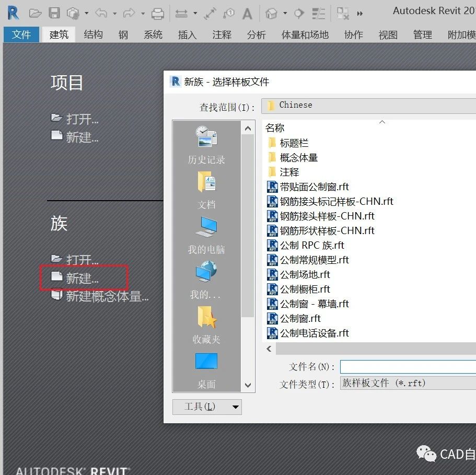Screen dimensions: 476x475
Task: Expand the Measure tool dropdown arrow
Action: point(195,13)
